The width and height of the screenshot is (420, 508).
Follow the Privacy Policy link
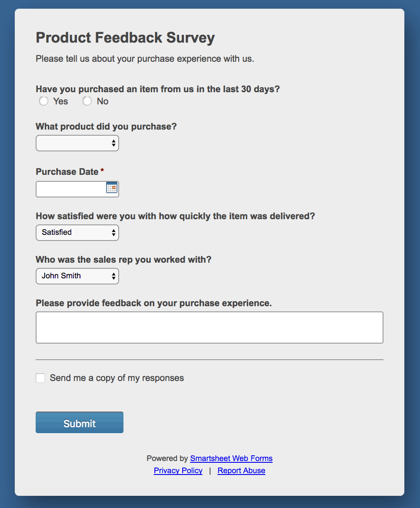pyautogui.click(x=178, y=471)
